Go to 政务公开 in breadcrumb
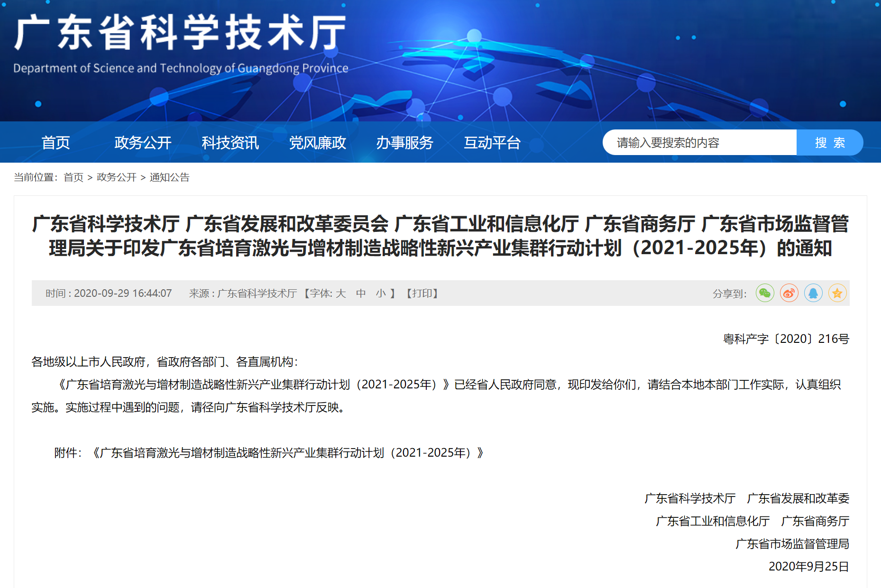Image resolution: width=881 pixels, height=588 pixels. coord(117,177)
